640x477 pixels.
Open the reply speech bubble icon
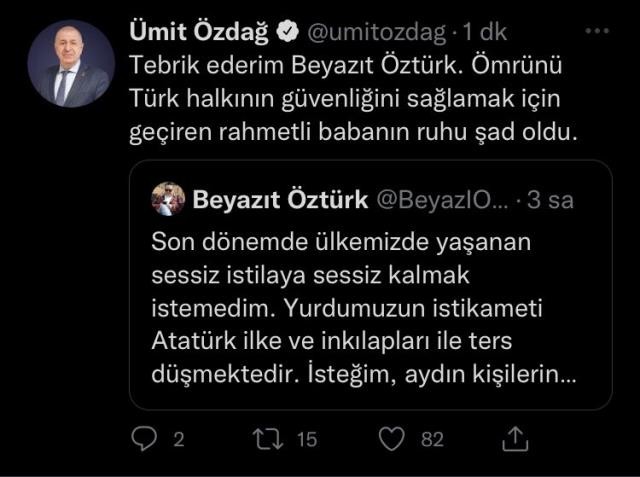(x=145, y=437)
